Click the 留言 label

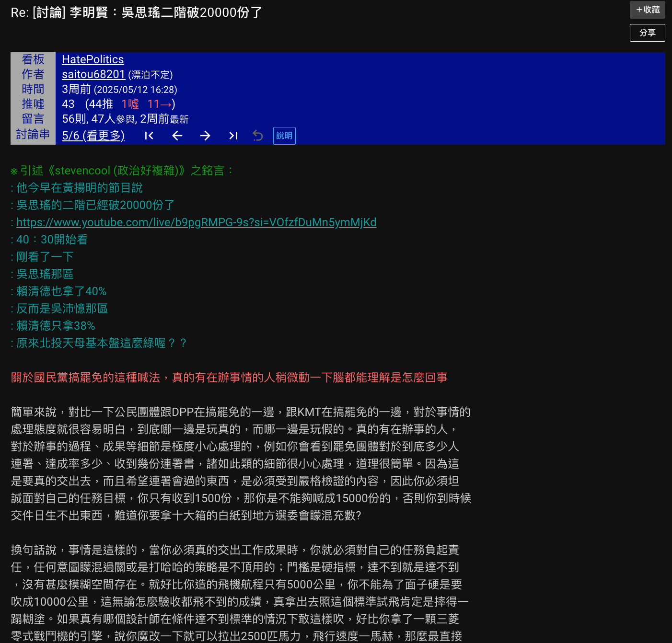pos(33,119)
